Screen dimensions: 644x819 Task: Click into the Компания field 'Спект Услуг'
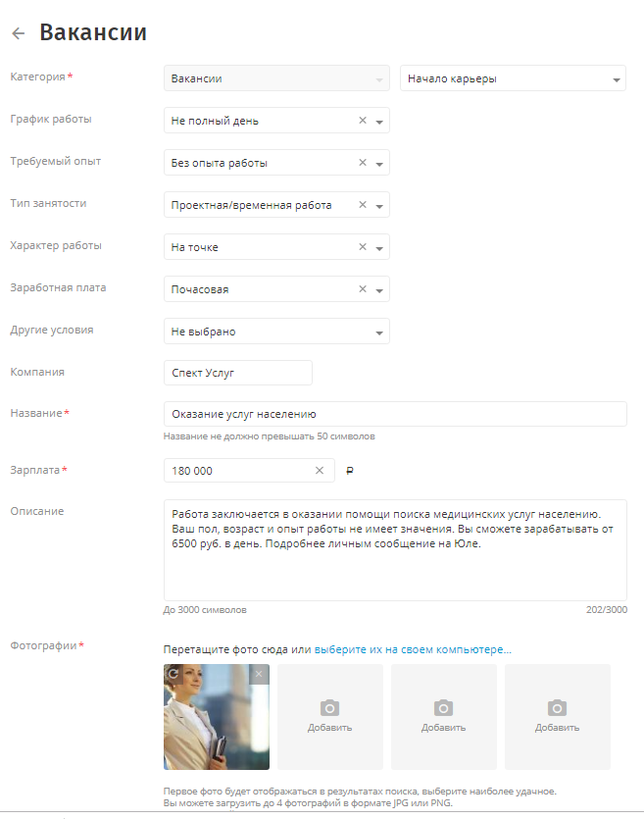pyautogui.click(x=237, y=373)
